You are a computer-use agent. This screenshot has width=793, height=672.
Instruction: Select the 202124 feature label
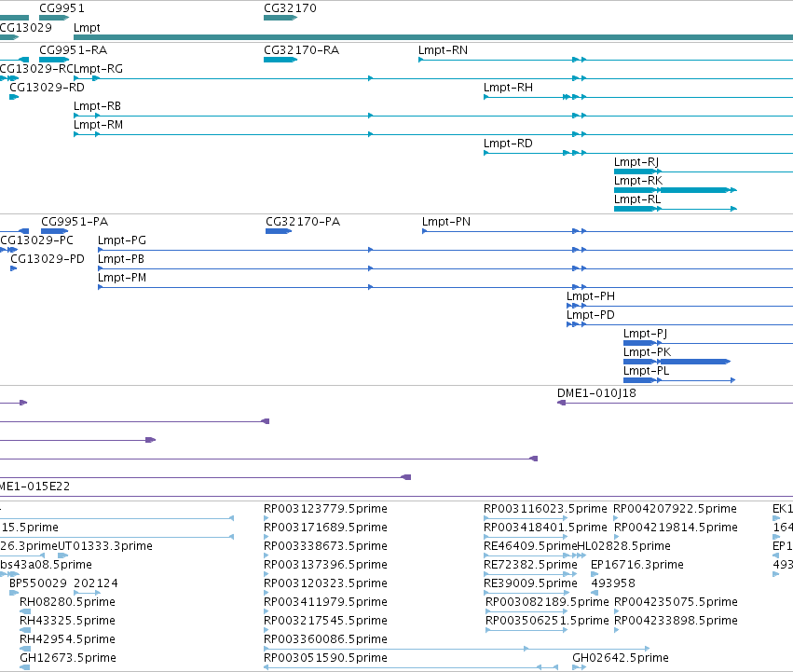coord(96,583)
